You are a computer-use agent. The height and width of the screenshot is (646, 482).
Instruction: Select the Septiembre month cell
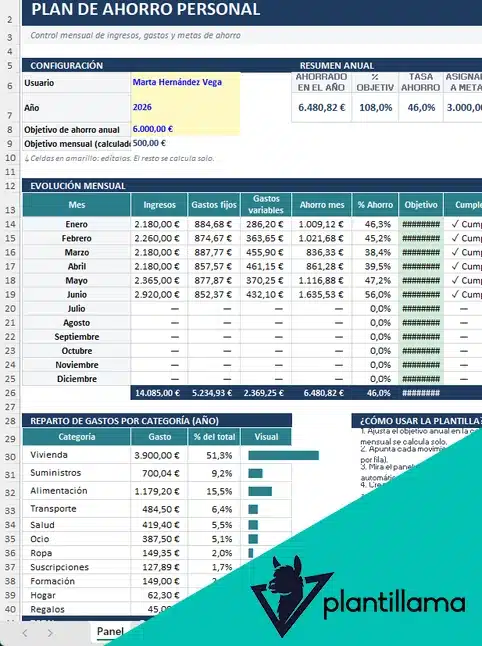point(77,337)
